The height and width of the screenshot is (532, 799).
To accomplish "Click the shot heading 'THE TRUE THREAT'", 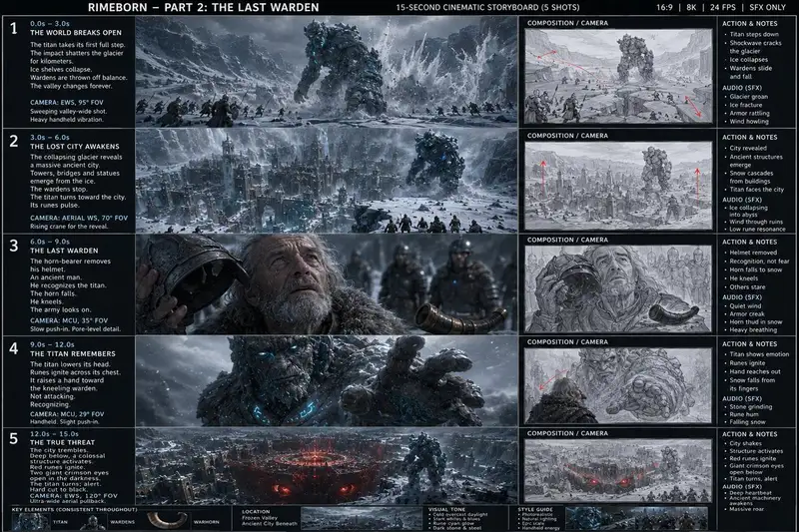I will [x=62, y=442].
